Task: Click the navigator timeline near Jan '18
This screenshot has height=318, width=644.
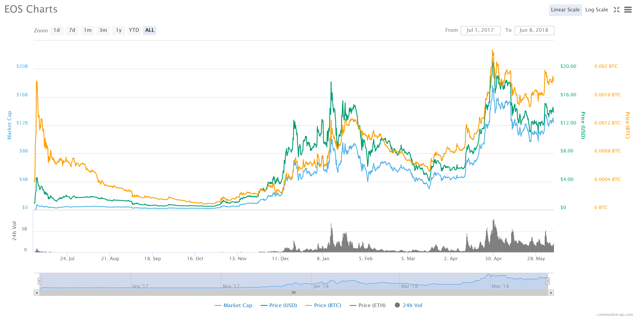Action: click(x=321, y=286)
